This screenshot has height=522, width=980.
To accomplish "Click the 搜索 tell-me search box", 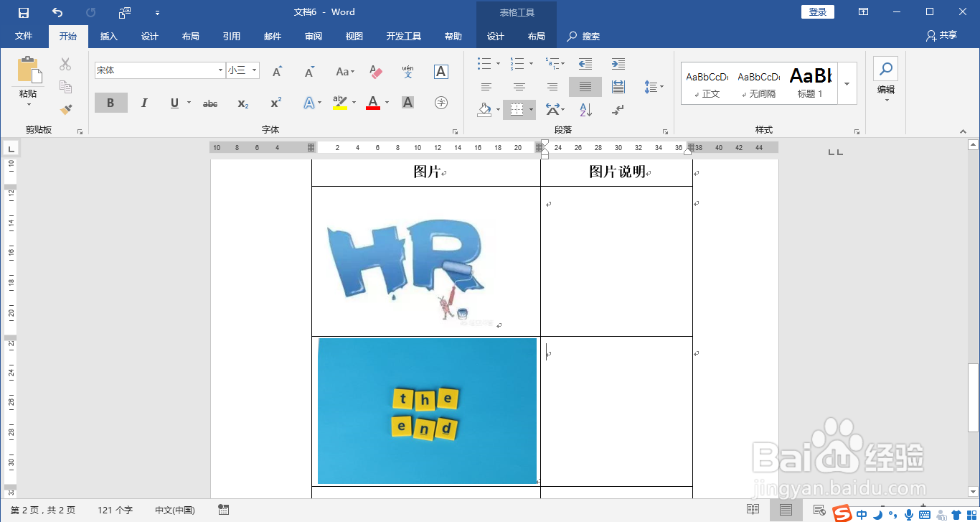I will click(x=584, y=36).
